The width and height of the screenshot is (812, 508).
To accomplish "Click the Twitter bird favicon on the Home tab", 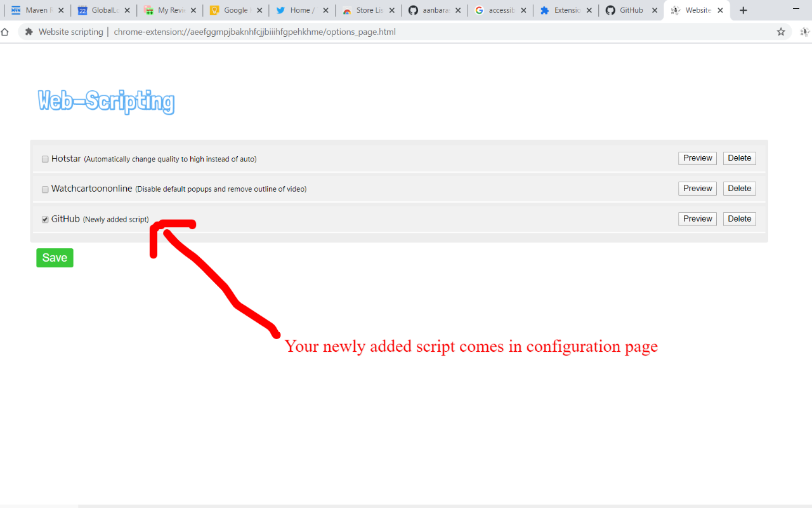I will pyautogui.click(x=281, y=10).
